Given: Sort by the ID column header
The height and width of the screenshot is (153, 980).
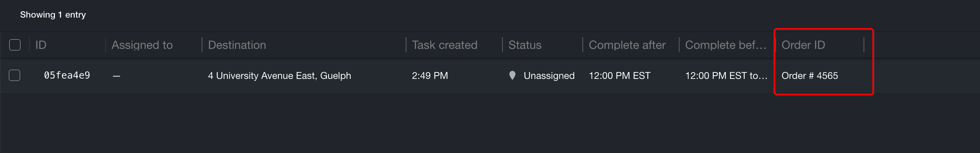Looking at the screenshot, I should (x=41, y=45).
